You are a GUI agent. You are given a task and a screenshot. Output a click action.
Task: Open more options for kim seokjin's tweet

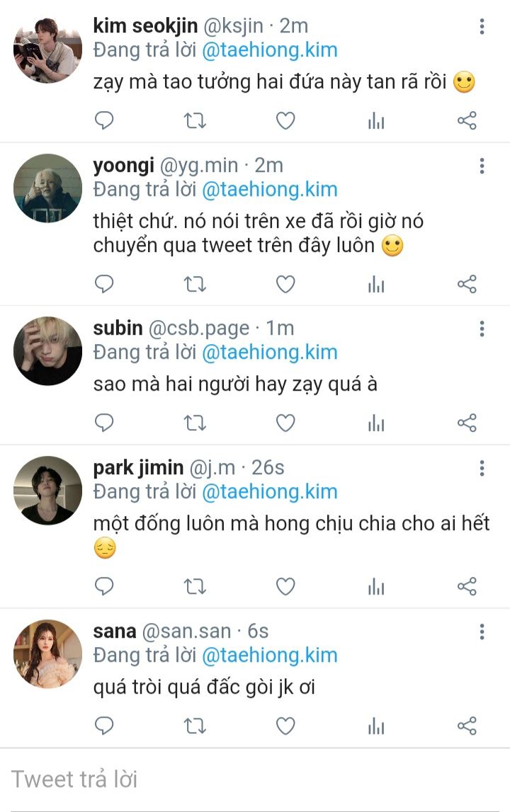coord(482,27)
